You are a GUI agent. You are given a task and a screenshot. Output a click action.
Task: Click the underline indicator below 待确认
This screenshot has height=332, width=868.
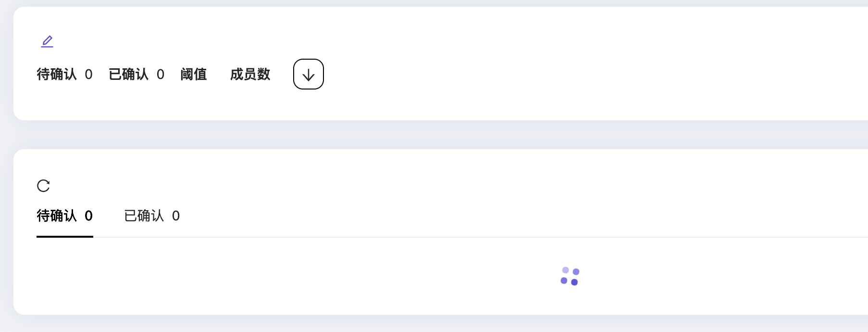(65, 236)
